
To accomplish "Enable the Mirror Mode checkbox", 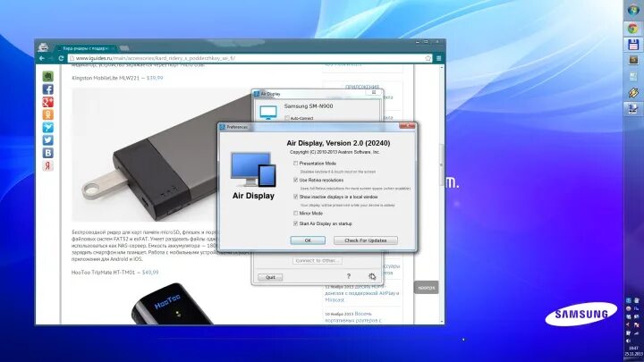I will (x=295, y=214).
